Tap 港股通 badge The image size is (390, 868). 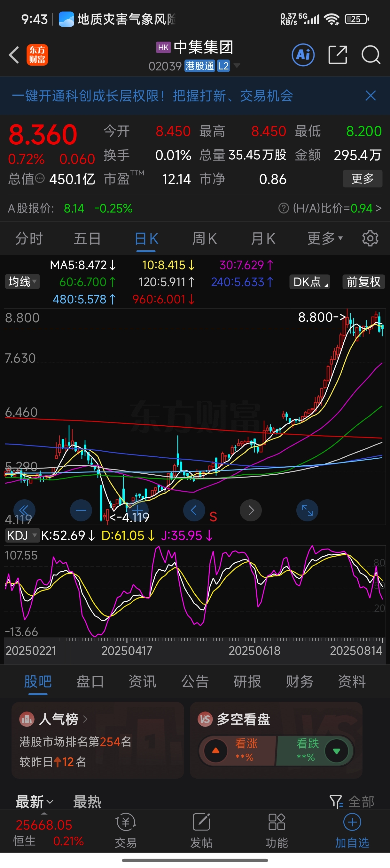click(199, 66)
